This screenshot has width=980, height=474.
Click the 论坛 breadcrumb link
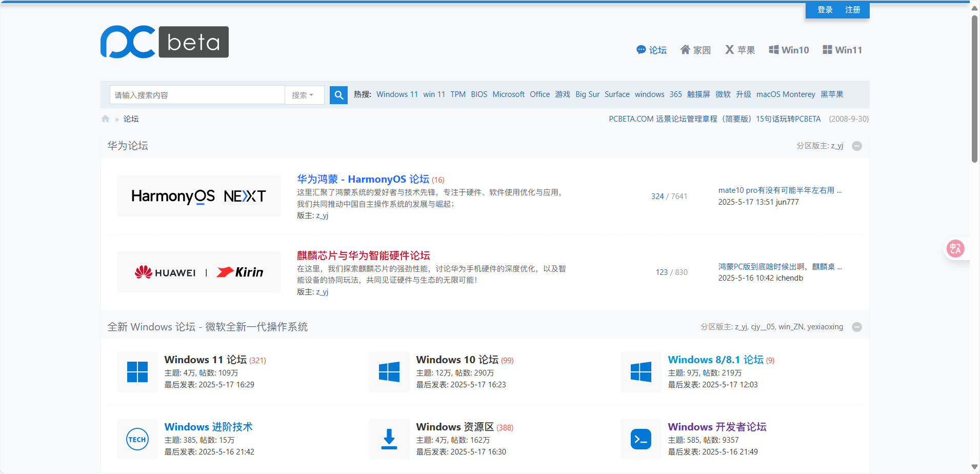click(131, 119)
